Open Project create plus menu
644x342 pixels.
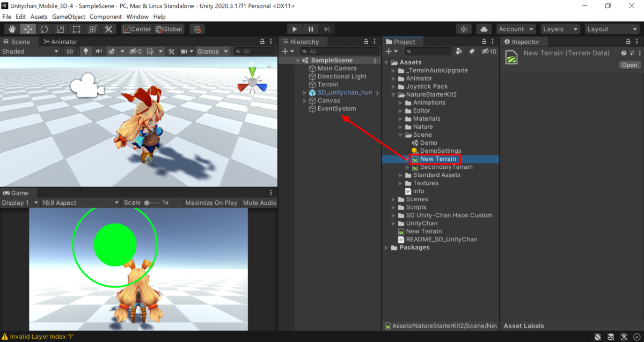(x=392, y=51)
